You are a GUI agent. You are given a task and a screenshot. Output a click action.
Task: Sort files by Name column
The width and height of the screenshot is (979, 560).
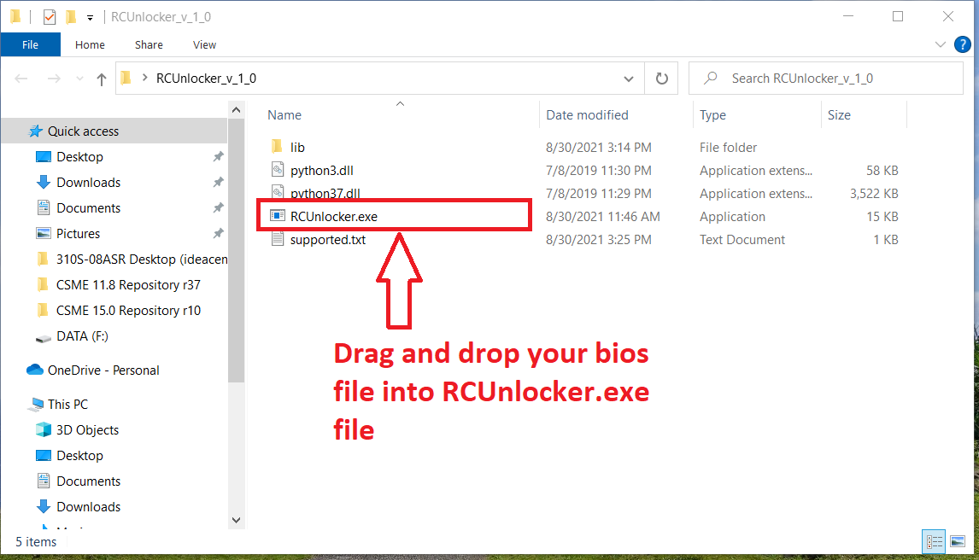coord(284,115)
